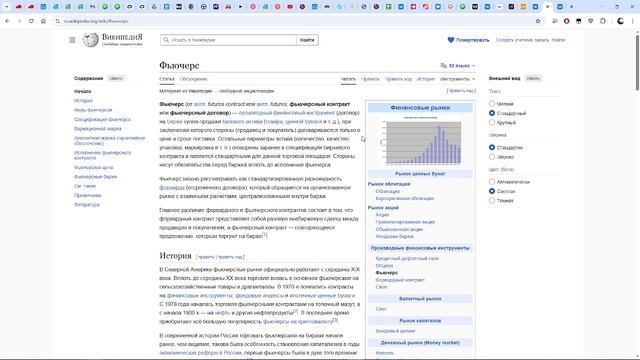
Task: Hide the Содержание sidebar with скрыть
Action: (116, 78)
